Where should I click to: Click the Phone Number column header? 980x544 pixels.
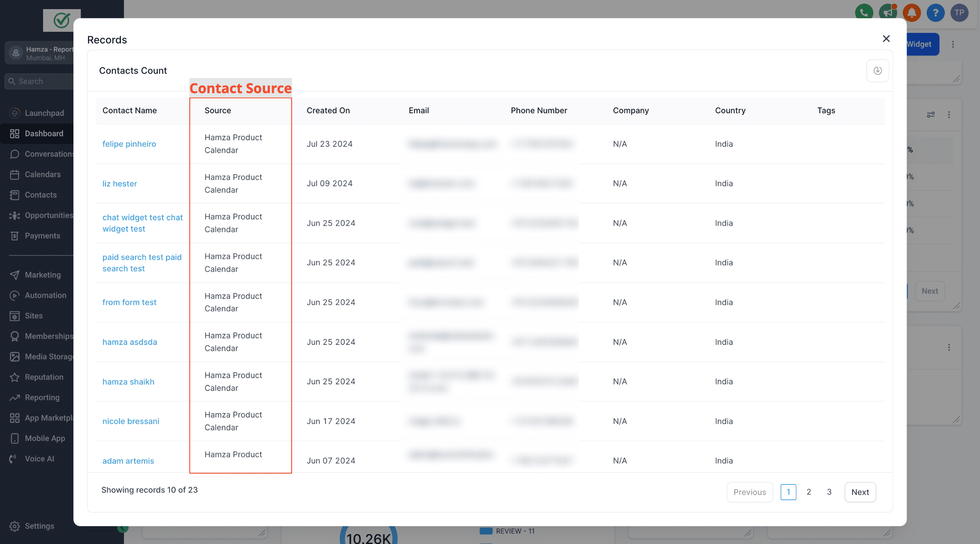coord(539,110)
